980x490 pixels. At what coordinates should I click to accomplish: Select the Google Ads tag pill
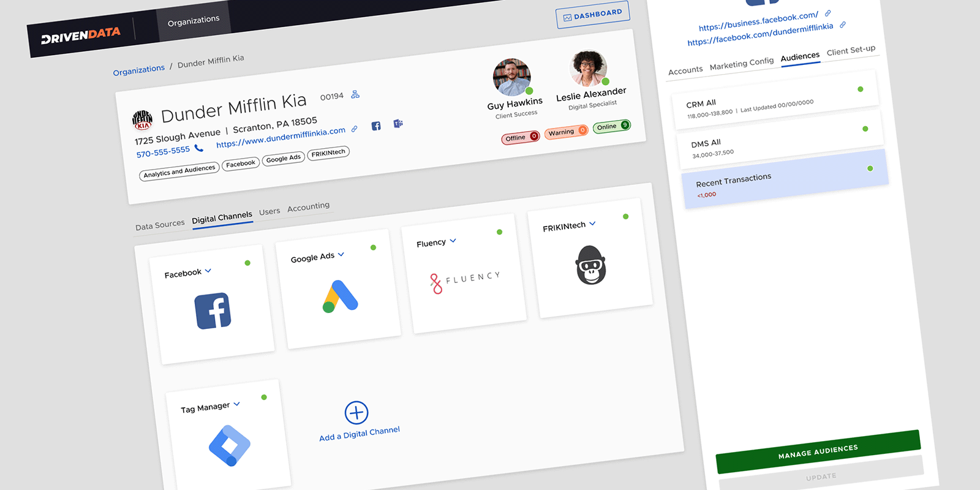(284, 159)
